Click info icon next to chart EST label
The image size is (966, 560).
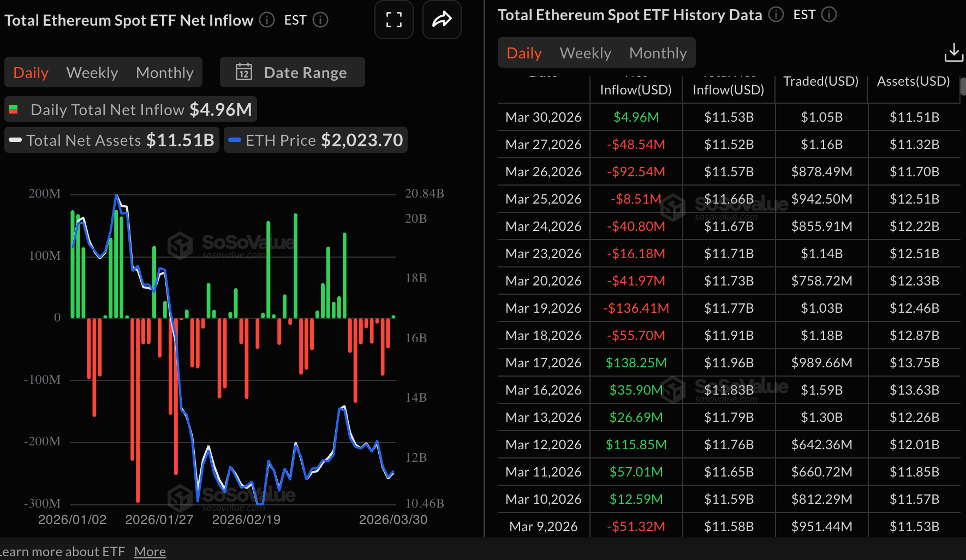320,20
